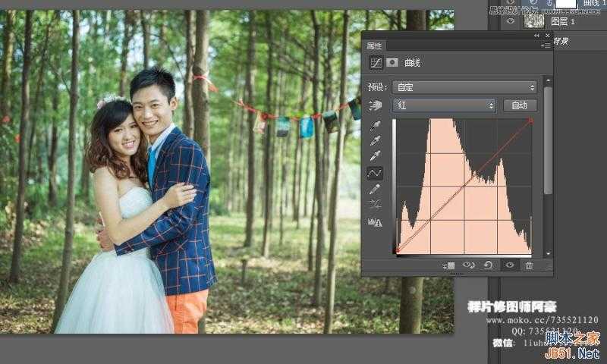This screenshot has height=364, width=607.
Task: Collapse the Properties panel with double arrows
Action: 536,36
